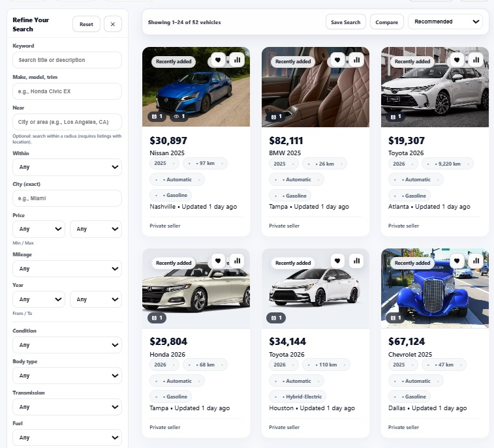494x448 pixels.
Task: Reset the search filters
Action: pyautogui.click(x=86, y=24)
